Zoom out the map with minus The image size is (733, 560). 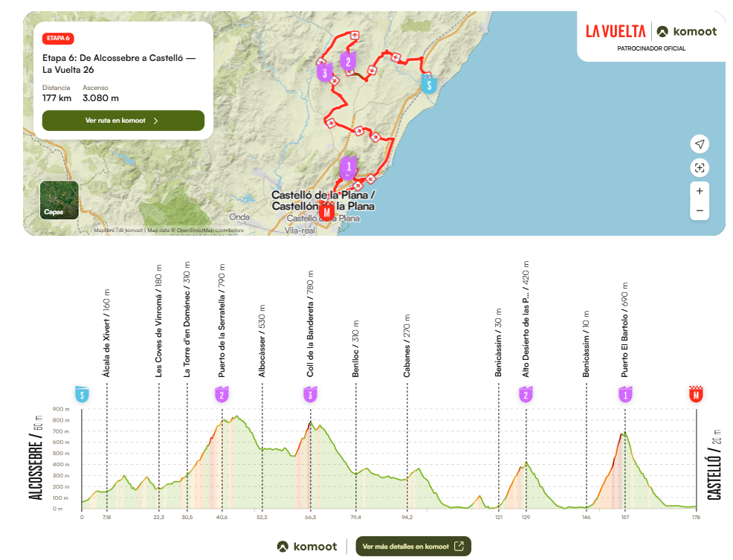click(x=700, y=210)
